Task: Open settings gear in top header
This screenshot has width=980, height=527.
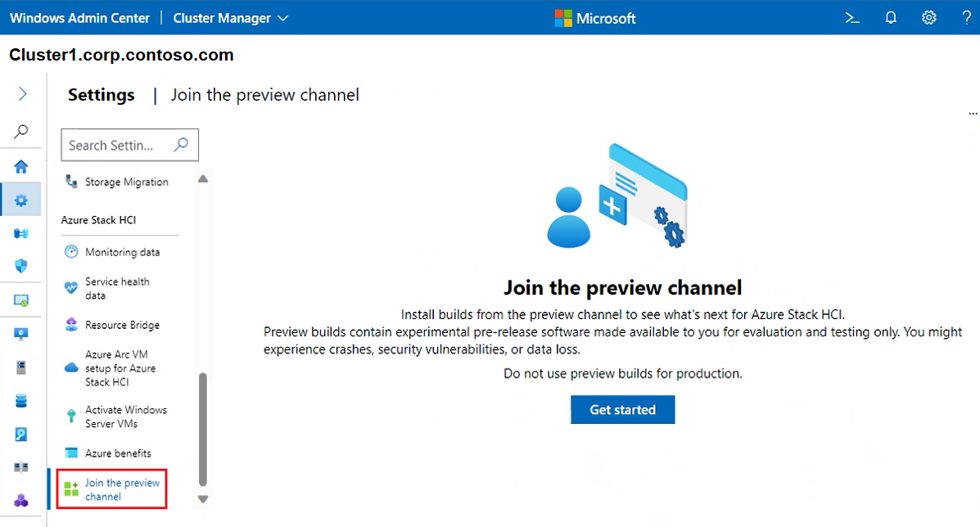Action: pos(928,18)
